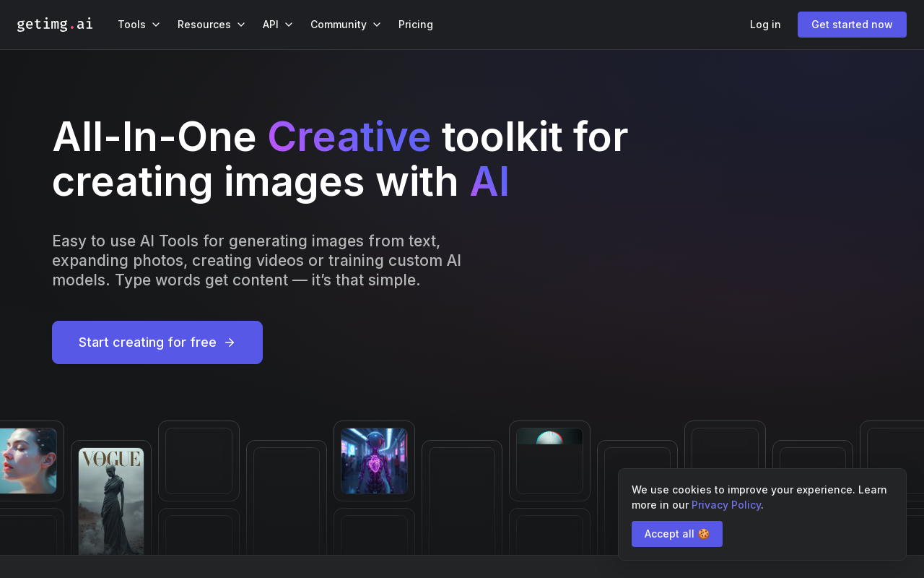Open the Community menu
Viewport: 924px width, 578px height.
(345, 25)
